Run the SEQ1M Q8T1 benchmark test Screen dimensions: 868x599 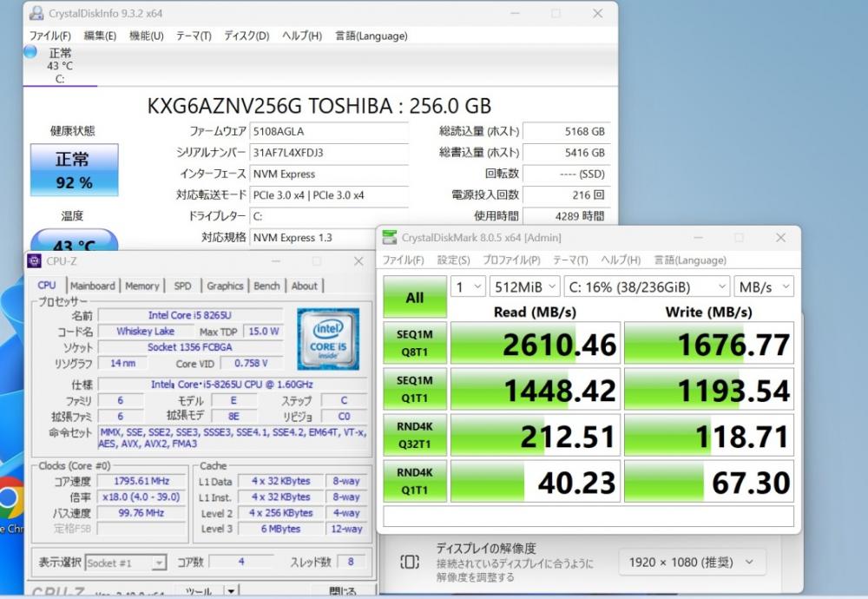[415, 343]
